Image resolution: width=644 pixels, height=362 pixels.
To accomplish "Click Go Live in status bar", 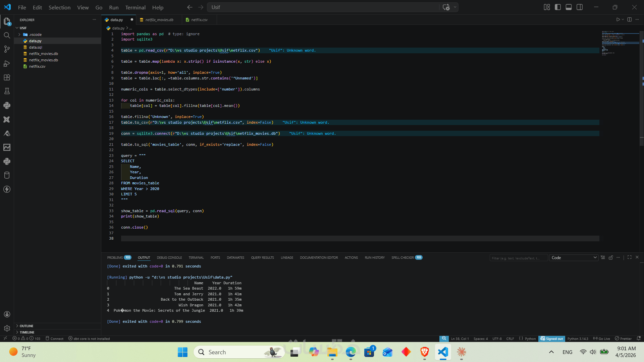I will coord(602,339).
